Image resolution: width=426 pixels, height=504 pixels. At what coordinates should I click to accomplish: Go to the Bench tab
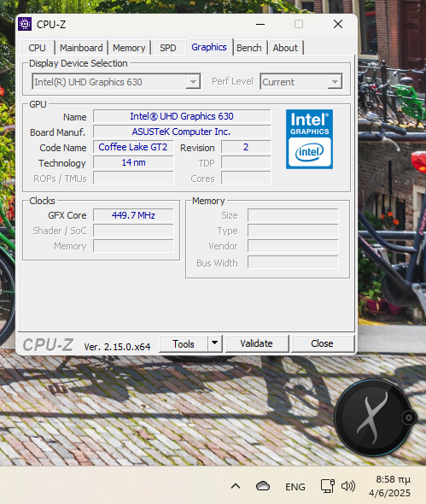[x=249, y=48]
